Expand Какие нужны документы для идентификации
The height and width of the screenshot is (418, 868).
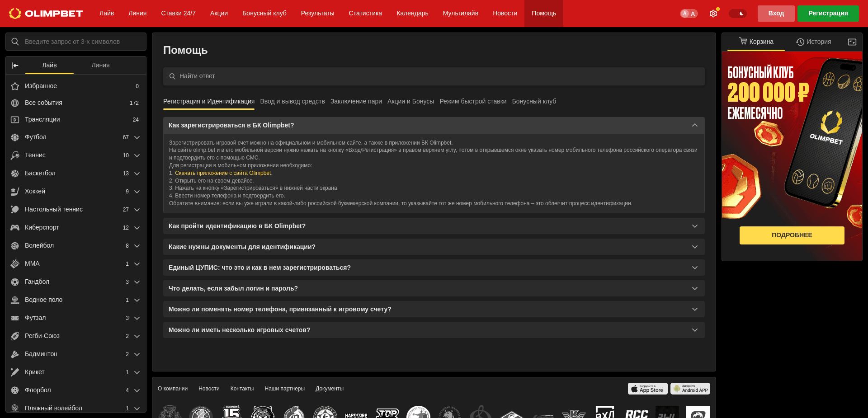tap(434, 247)
